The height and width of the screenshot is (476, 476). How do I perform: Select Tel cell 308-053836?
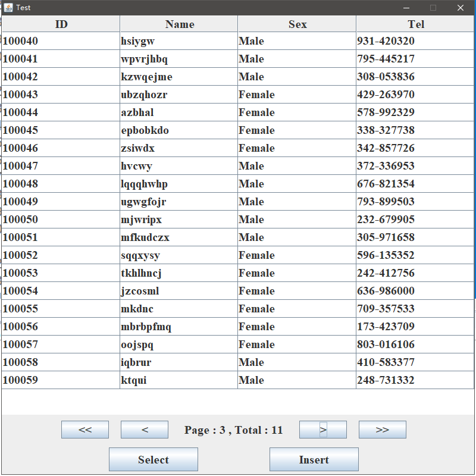click(x=415, y=77)
